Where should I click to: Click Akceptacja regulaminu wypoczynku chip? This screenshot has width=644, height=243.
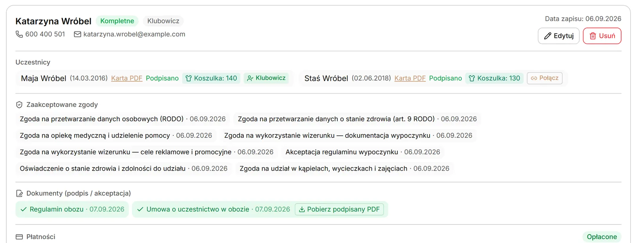(x=363, y=152)
